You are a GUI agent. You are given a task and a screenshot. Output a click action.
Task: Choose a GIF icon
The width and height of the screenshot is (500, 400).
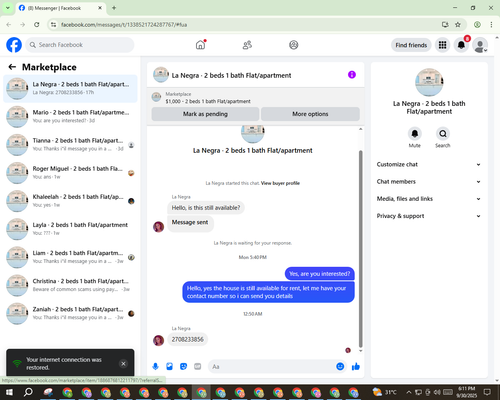(x=197, y=367)
